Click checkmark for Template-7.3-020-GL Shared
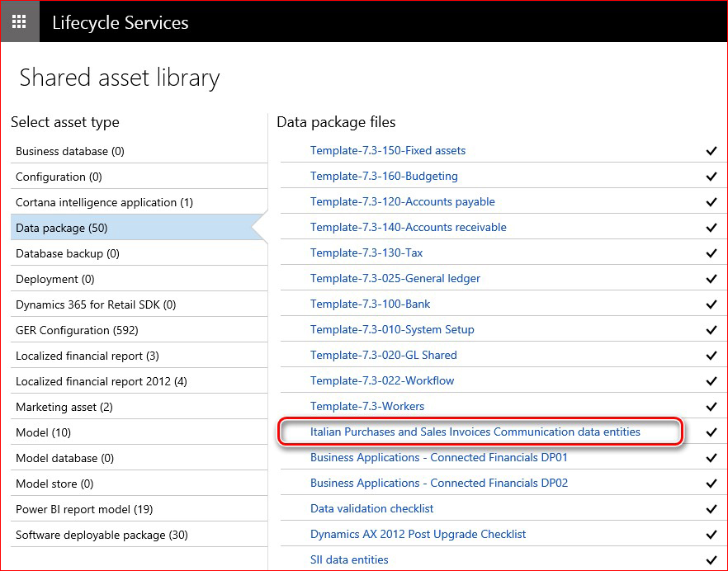The width and height of the screenshot is (728, 571). pos(711,355)
